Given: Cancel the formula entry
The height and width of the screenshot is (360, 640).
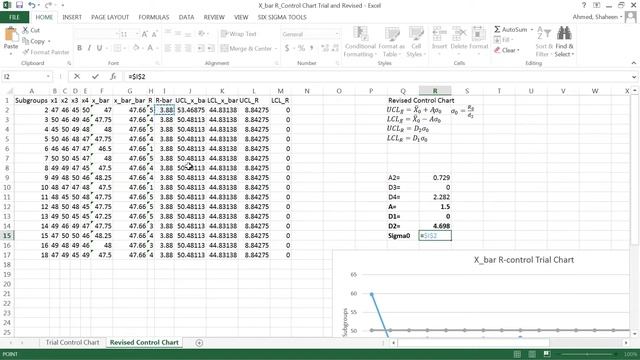Looking at the screenshot, I should click(x=77, y=76).
